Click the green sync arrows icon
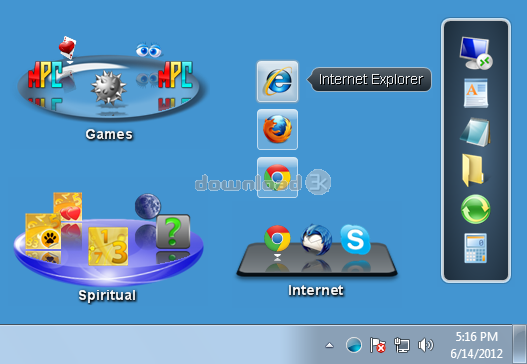 click(x=476, y=209)
